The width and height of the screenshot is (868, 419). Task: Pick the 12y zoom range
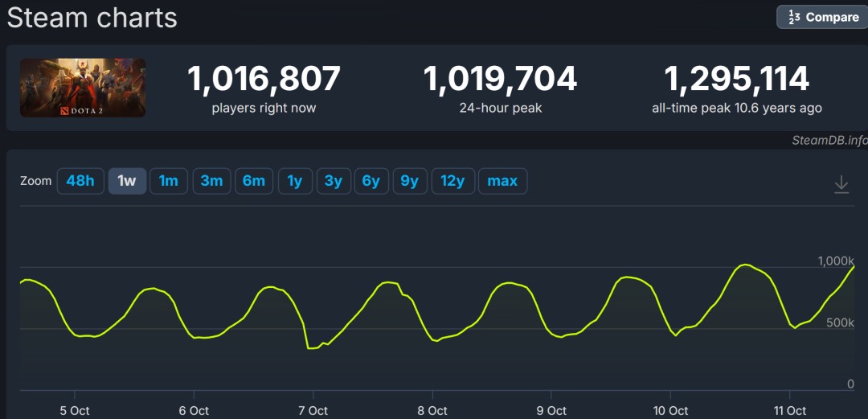(x=452, y=181)
